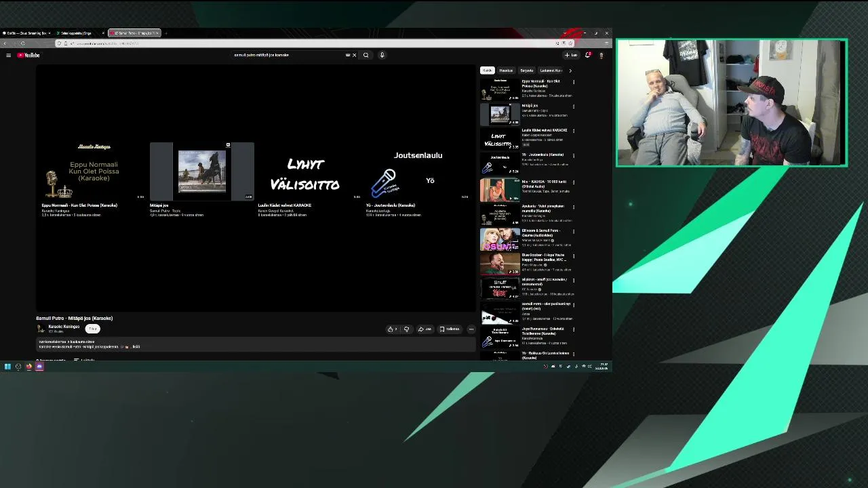Expand the description with lisää
Image resolution: width=868 pixels, height=488 pixels.
pos(136,346)
